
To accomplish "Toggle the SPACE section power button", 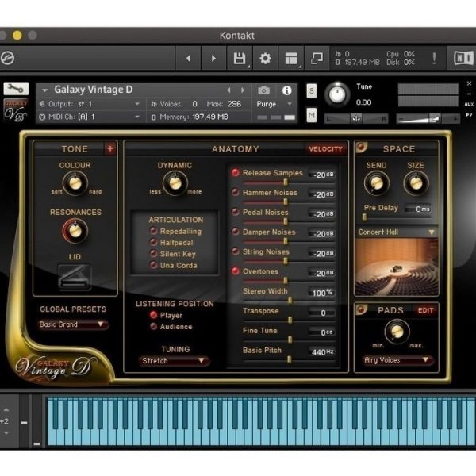I will tap(361, 148).
